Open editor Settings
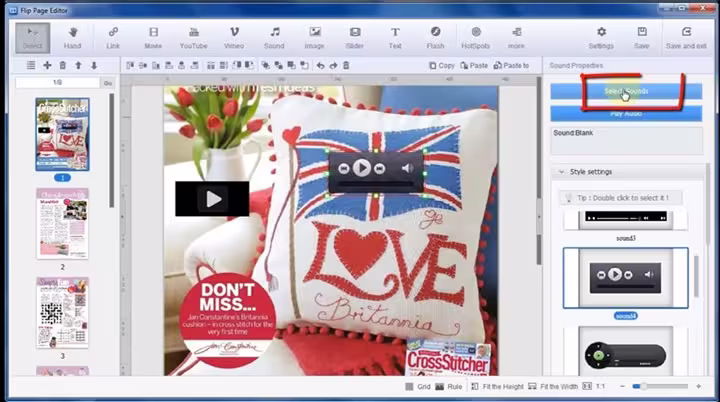 pos(601,38)
